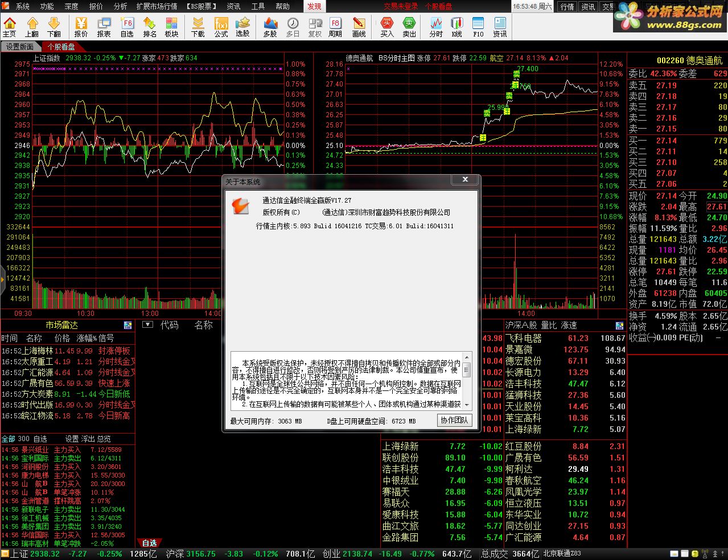728x560 pixels.
Task: Open the 扩展市场行情 menu
Action: tap(157, 6)
